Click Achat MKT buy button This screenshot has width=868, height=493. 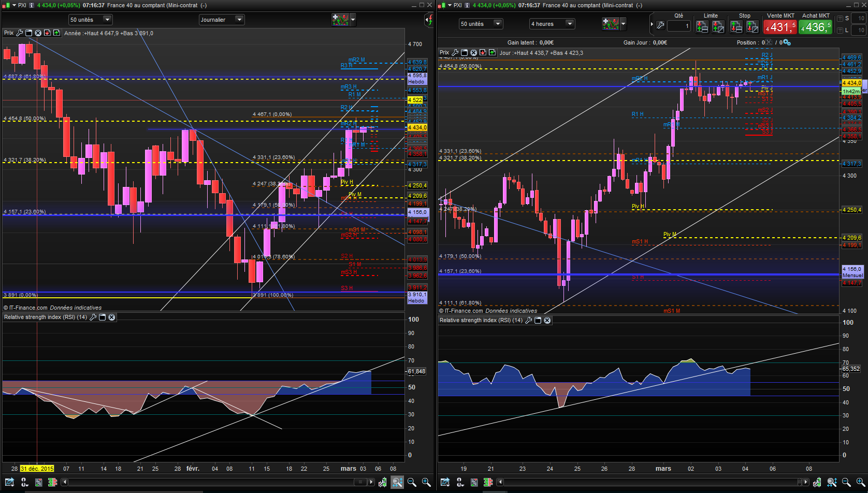[x=816, y=27]
